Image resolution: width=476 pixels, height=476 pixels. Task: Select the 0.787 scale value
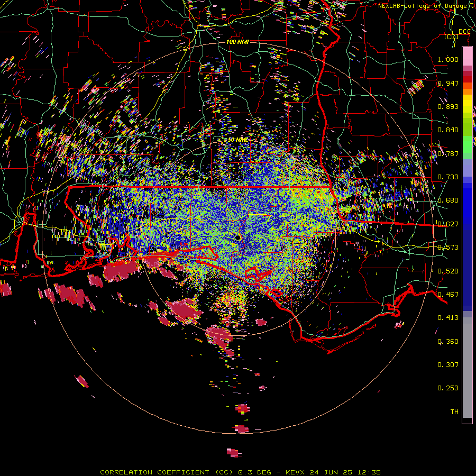[448, 153]
